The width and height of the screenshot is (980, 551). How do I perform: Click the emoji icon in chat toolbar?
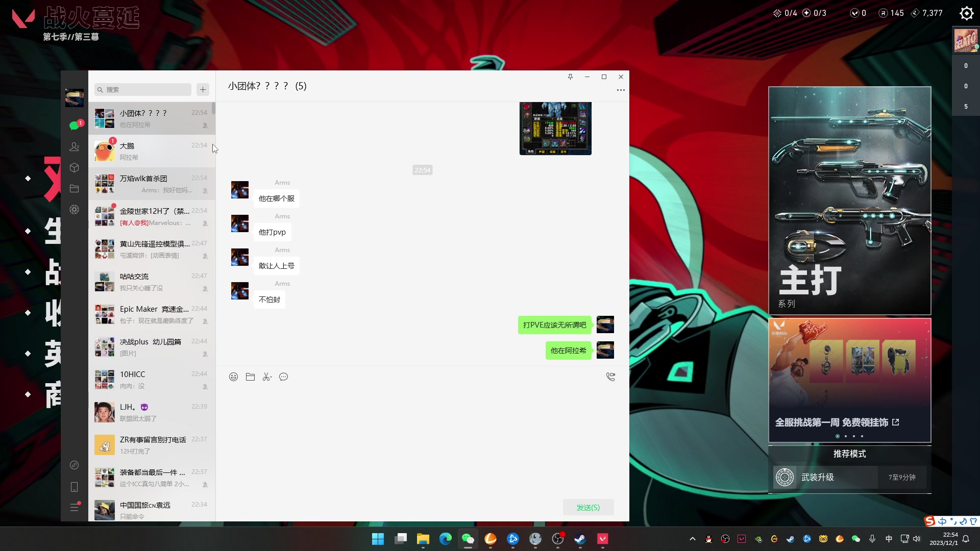tap(234, 377)
